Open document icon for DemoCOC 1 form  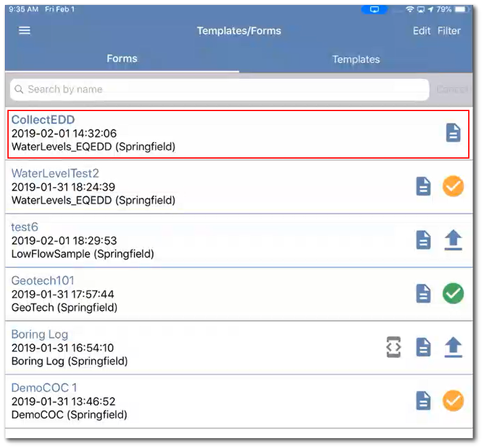(x=423, y=400)
